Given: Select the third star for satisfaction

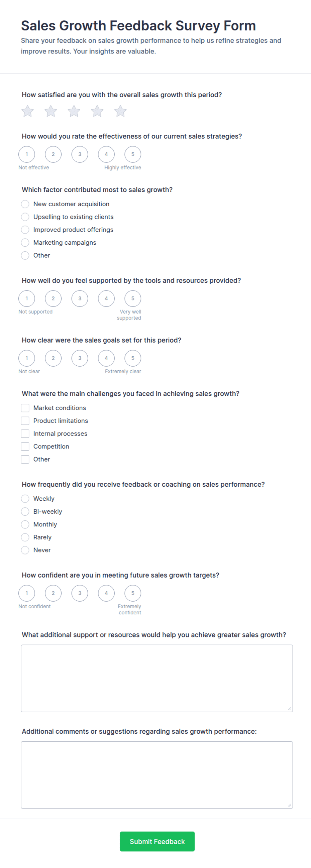Looking at the screenshot, I should click(x=74, y=111).
